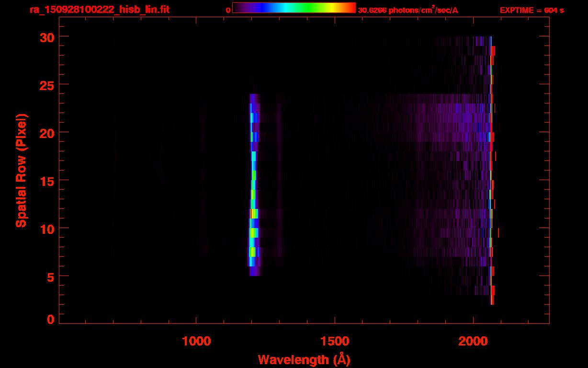The width and height of the screenshot is (588, 368).
Task: Click the y-axis tick label 0
Action: (x=50, y=319)
